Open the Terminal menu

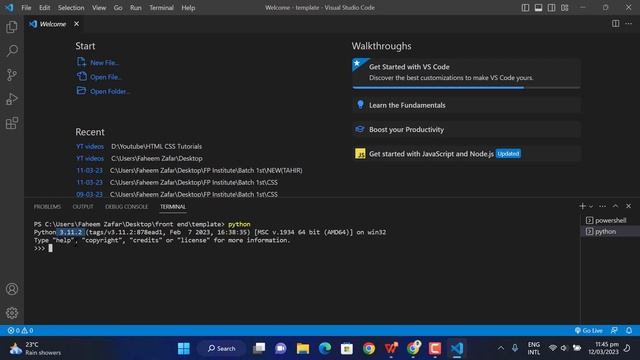pos(161,8)
